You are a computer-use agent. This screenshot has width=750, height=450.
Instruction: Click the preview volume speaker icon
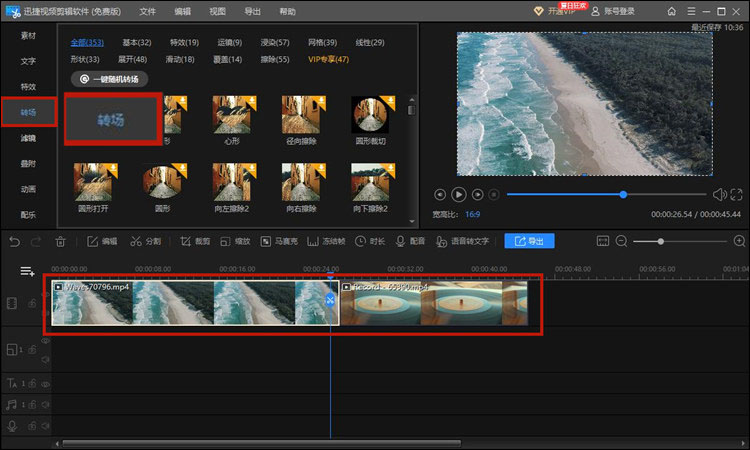tap(719, 194)
